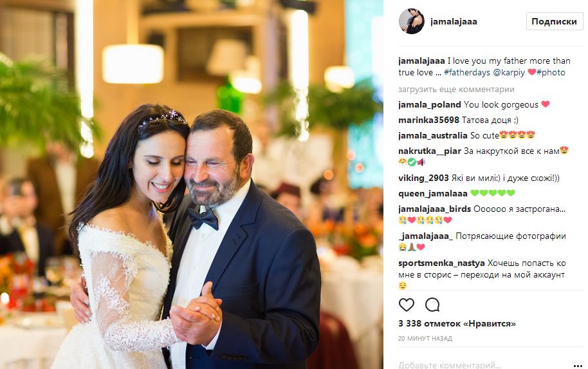
Task: Open marinka35698 commenter profile
Action: (428, 120)
